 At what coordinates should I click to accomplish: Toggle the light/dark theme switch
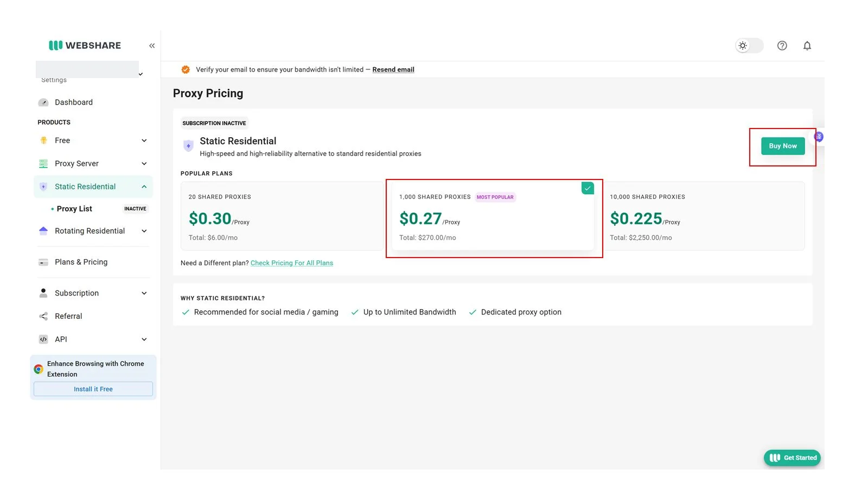point(749,46)
